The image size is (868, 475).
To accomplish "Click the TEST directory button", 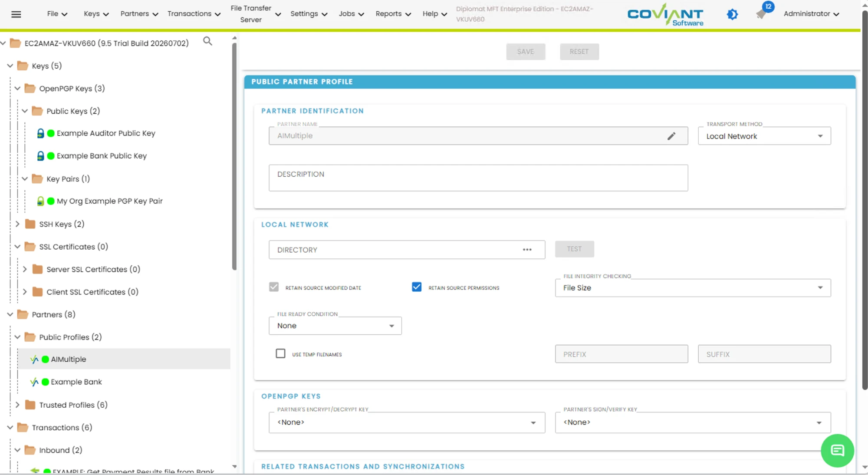I will [574, 249].
